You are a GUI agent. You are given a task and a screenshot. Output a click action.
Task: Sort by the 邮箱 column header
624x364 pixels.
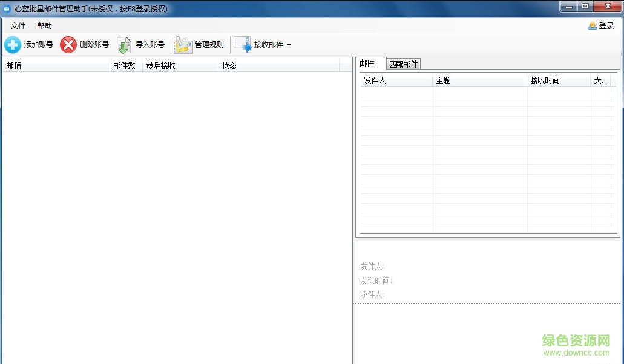click(x=14, y=65)
